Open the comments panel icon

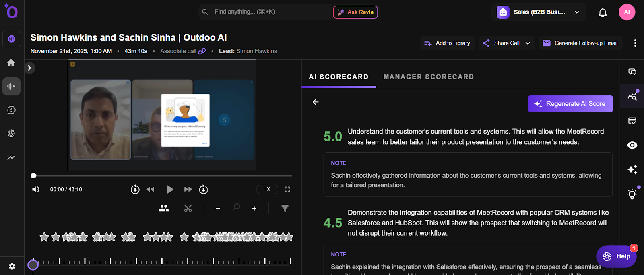click(x=632, y=72)
